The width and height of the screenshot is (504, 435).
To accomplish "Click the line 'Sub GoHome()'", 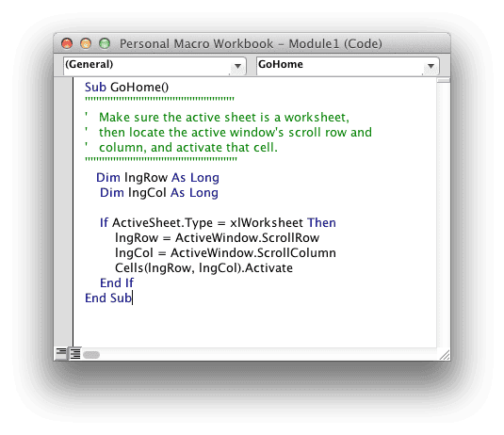I will click(x=126, y=87).
